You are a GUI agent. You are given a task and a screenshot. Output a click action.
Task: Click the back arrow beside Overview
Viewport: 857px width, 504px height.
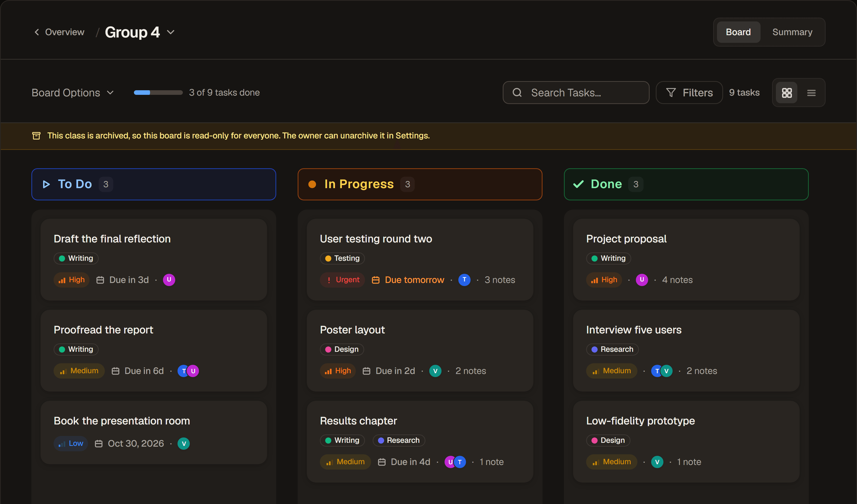37,32
